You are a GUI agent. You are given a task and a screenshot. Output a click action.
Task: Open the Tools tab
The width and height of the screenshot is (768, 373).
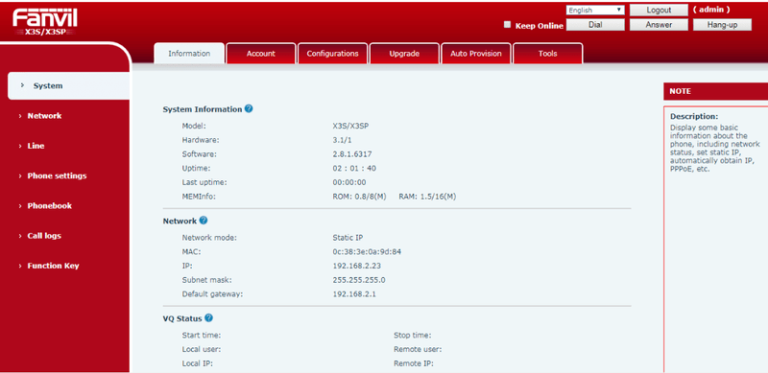coord(548,54)
